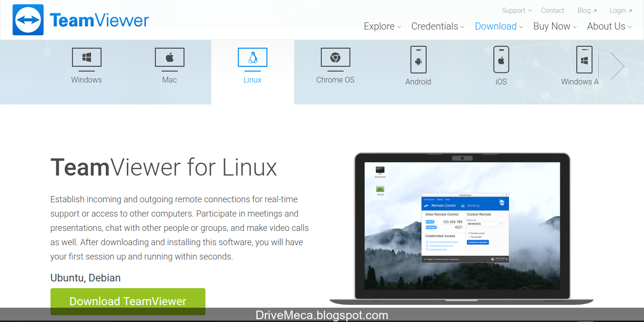
Task: Click the TeamViewer logo icon
Action: [28, 20]
